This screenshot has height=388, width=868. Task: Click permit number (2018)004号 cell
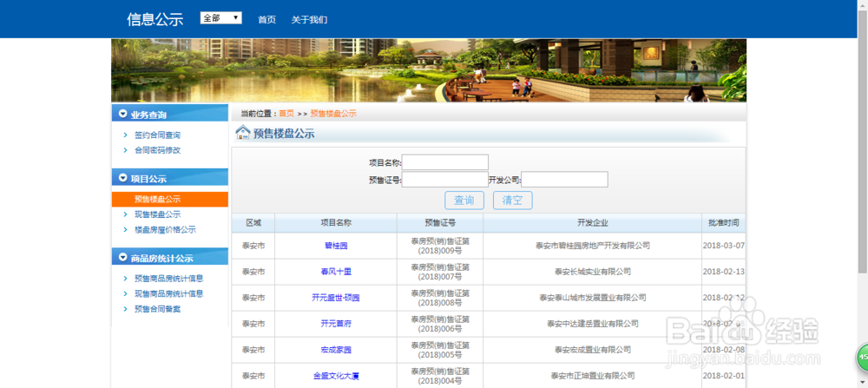[x=440, y=376]
